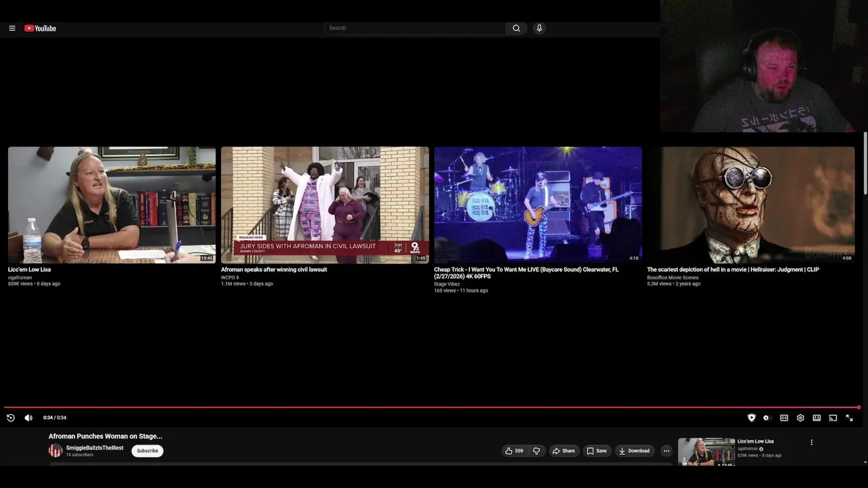
Task: Open 'The scariest depiction of hell' title
Action: click(x=733, y=270)
